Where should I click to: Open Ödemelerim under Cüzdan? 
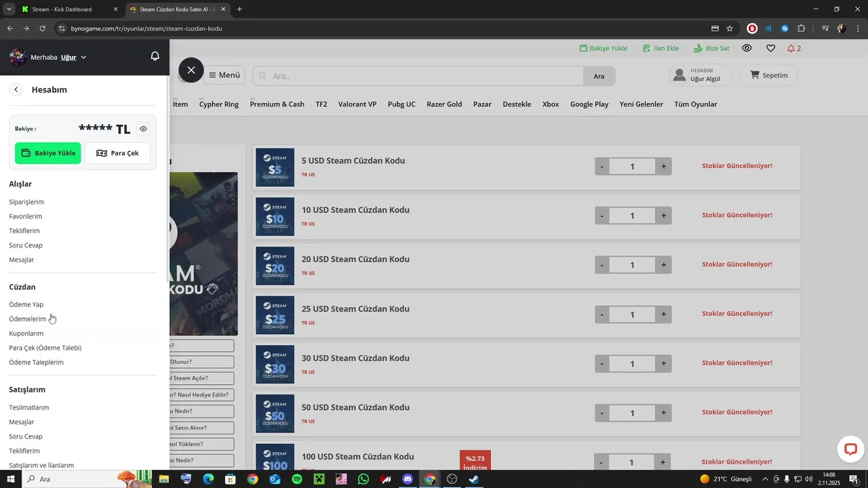(x=28, y=319)
